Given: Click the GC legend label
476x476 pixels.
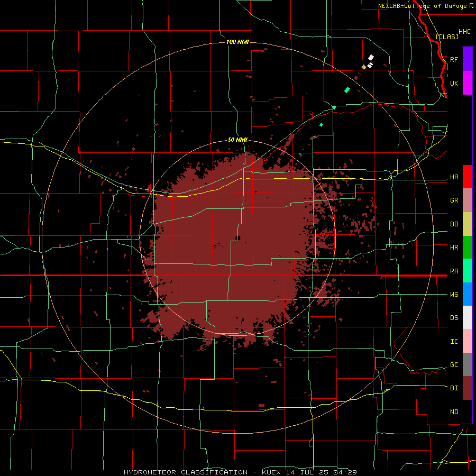Looking at the screenshot, I should 454,364.
